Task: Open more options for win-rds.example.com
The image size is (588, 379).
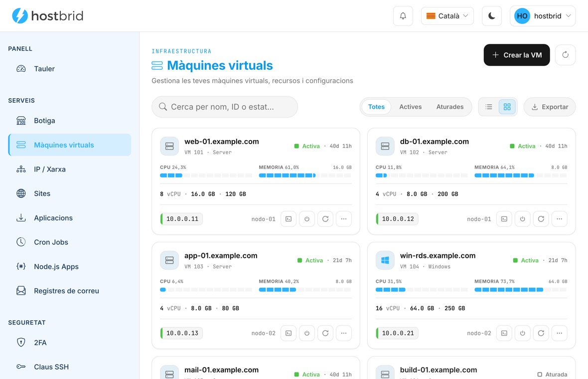Action: pyautogui.click(x=559, y=333)
